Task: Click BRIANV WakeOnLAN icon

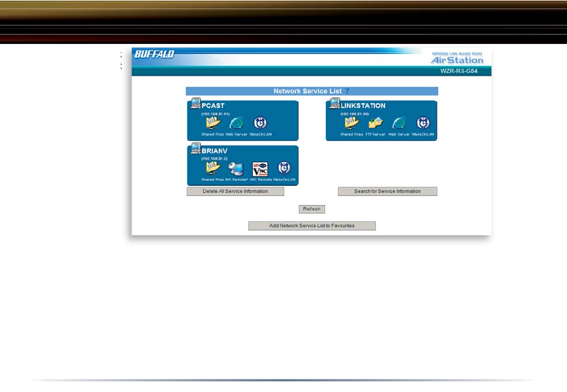Action: coord(284,167)
